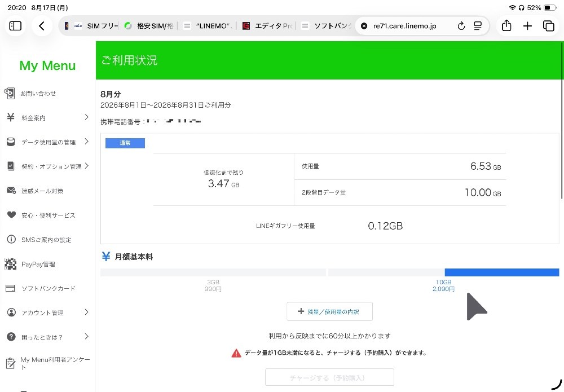Open a new tab with plus icon

[527, 26]
